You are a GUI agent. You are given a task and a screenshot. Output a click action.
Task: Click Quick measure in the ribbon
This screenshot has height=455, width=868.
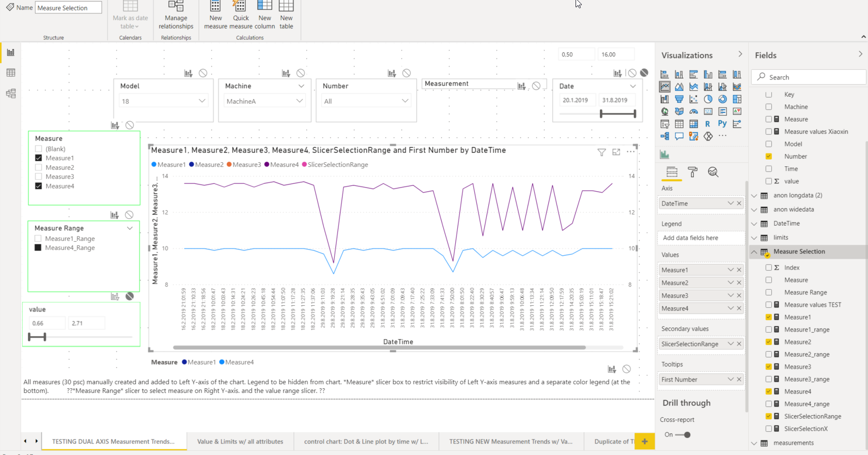[x=241, y=15]
